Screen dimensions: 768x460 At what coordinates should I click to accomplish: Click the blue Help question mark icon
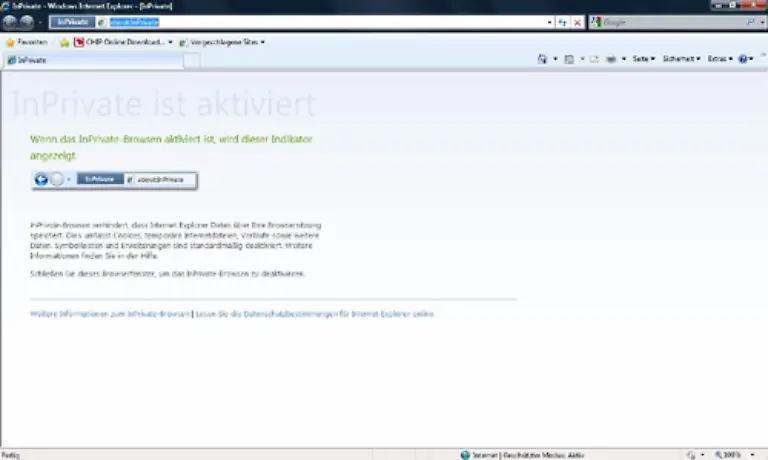pos(743,59)
